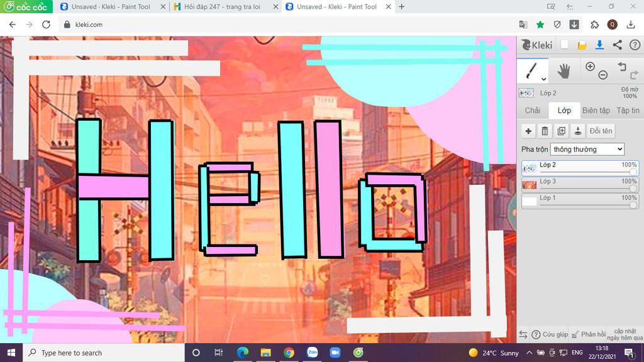Rename layer with Đổi tên button
The image size is (644, 362).
pyautogui.click(x=601, y=131)
